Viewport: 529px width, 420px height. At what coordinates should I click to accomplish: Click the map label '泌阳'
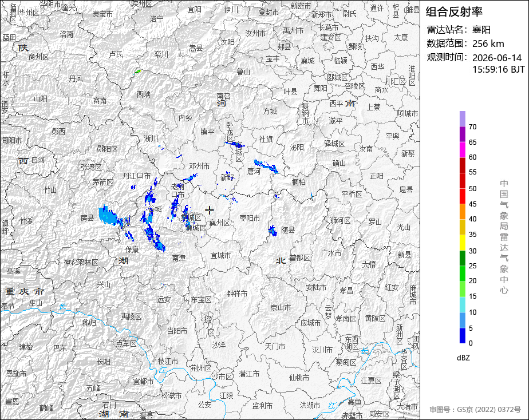click(x=297, y=147)
